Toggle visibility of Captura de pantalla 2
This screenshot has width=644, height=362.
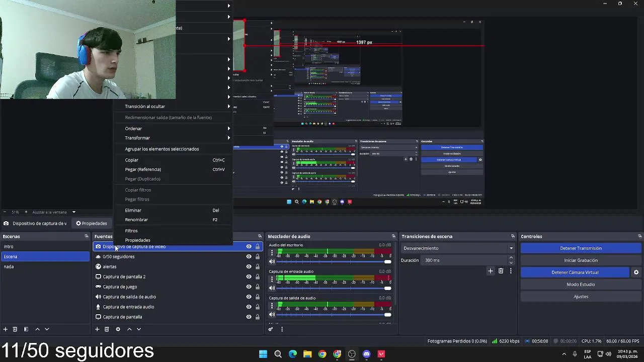point(249,277)
